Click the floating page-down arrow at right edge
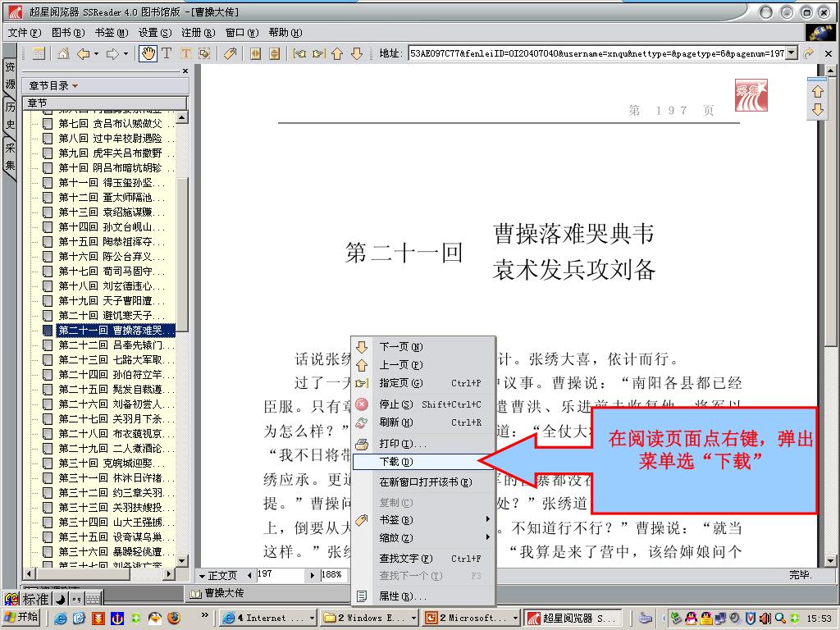The image size is (840, 630). [x=818, y=110]
